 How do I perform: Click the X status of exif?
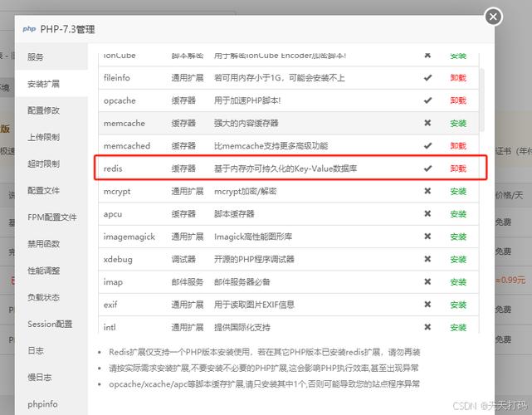pyautogui.click(x=427, y=305)
